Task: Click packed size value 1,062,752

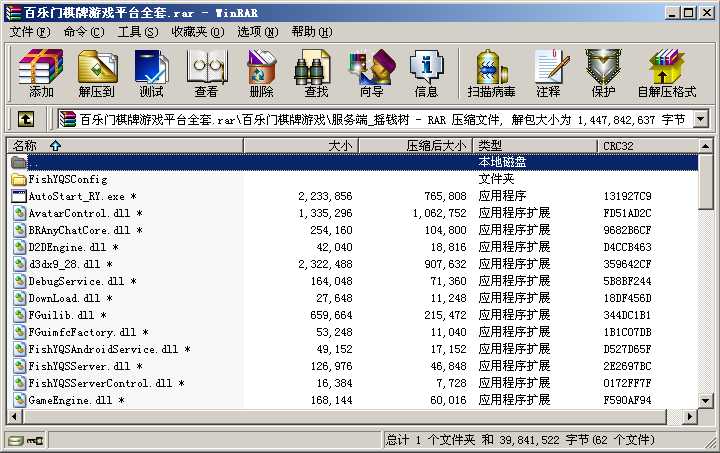Action: coord(439,213)
